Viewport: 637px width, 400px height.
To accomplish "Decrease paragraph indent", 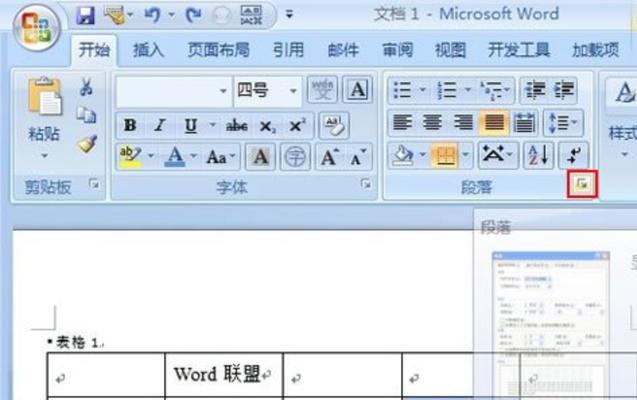I will coord(535,90).
